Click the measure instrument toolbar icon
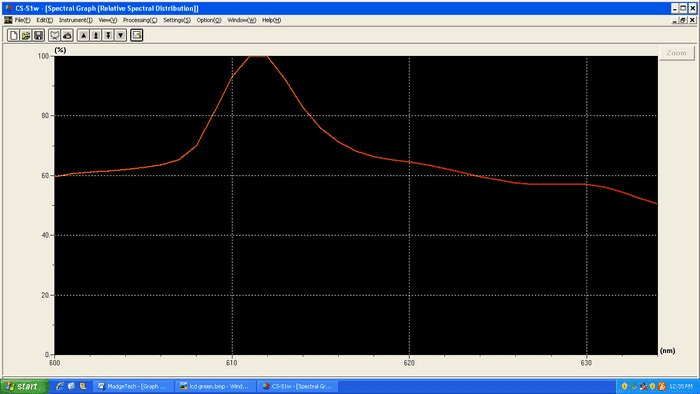 point(67,35)
